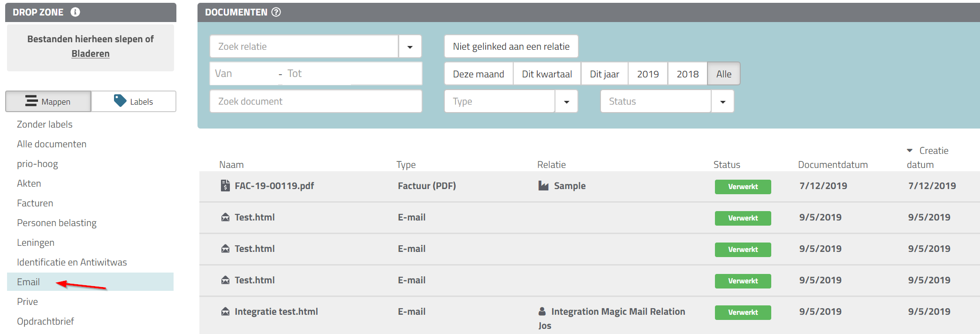This screenshot has height=334, width=980.
Task: Toggle 'Niet gelinked aan een relatie' filter
Action: [511, 46]
